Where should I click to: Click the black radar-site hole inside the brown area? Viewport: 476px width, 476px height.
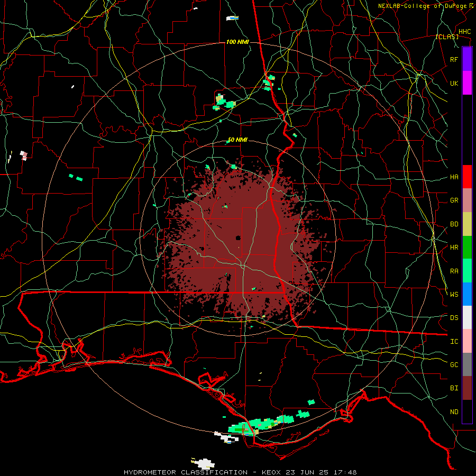click(239, 237)
